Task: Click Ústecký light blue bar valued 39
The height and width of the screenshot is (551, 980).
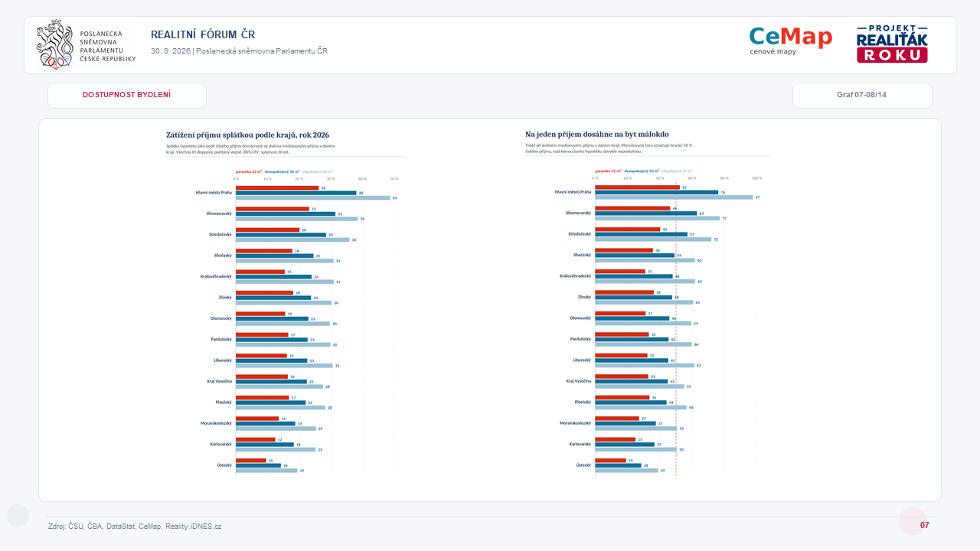Action: [626, 471]
